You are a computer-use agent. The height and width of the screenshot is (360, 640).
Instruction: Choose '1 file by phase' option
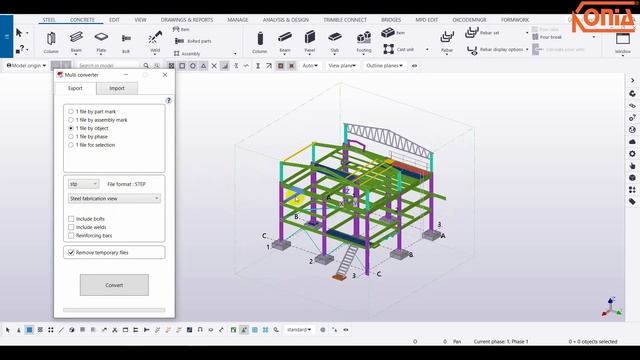click(x=71, y=137)
